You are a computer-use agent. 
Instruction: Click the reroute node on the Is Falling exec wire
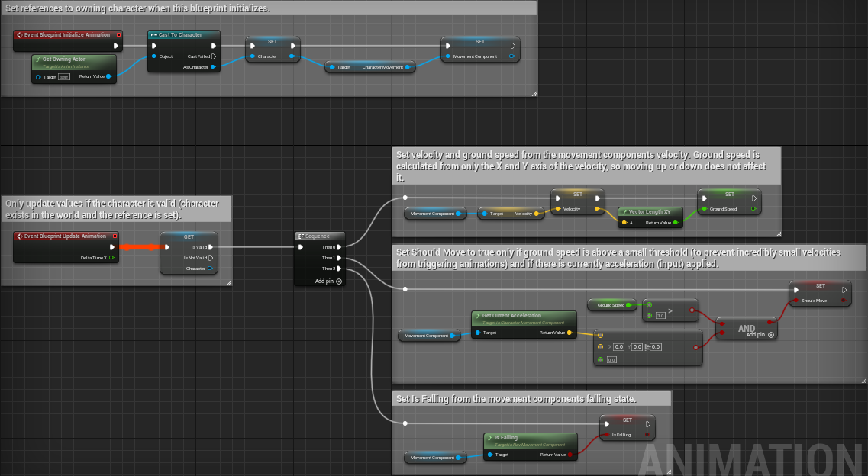pos(405,423)
